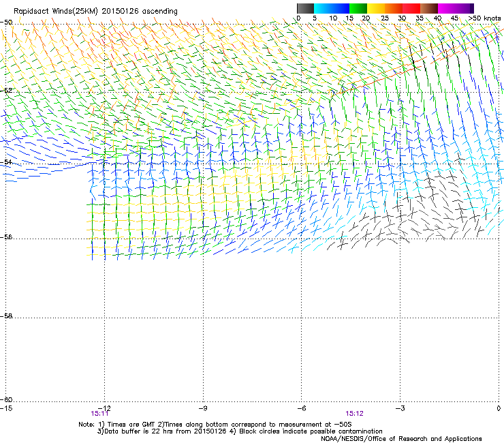Click the gray 0-5 knots color swatch
The height and width of the screenshot is (443, 504).
tap(305, 8)
